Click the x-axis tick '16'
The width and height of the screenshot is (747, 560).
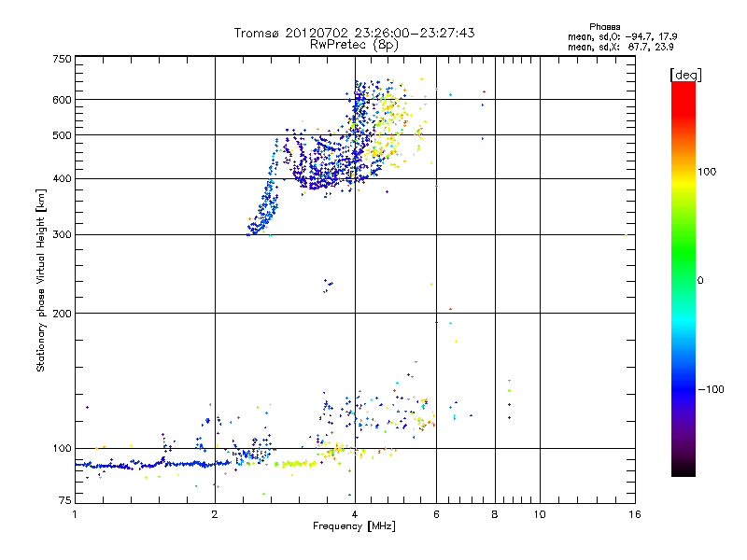coord(635,514)
